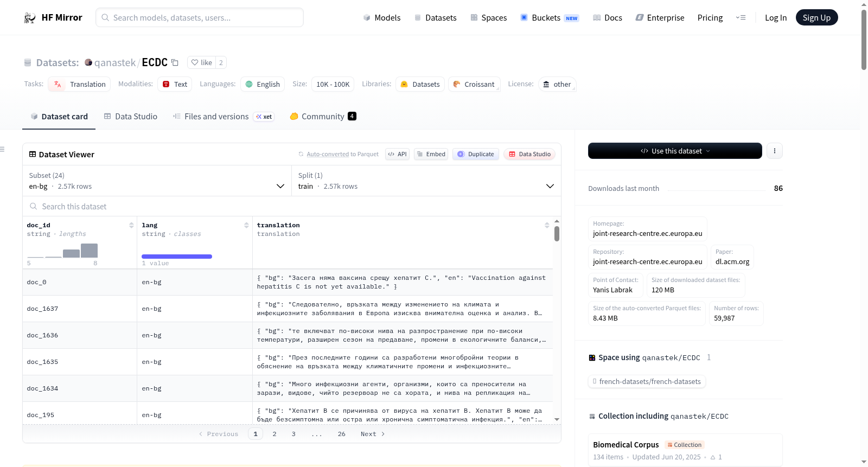Click the Auto-converted refresh icon
Viewport: 868px width, 467px height.
[301, 154]
